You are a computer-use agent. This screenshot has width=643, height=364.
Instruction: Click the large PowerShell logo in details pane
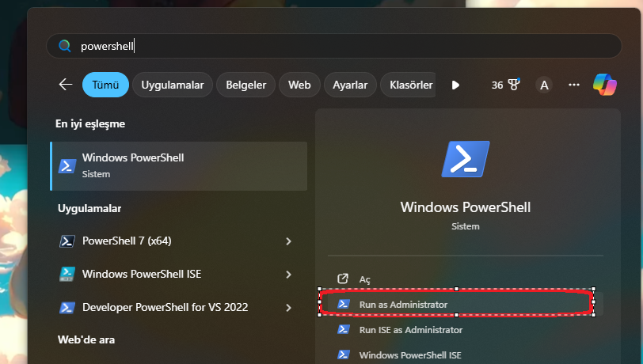466,159
